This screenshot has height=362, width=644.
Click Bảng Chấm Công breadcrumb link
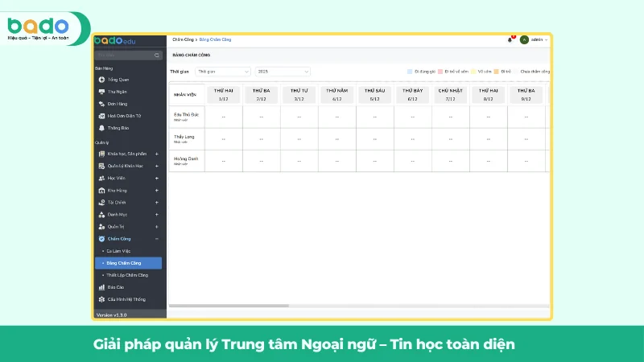215,39
